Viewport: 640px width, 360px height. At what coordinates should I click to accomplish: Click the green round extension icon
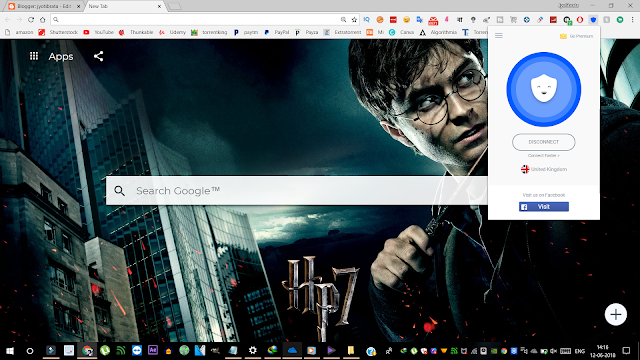tap(620, 20)
